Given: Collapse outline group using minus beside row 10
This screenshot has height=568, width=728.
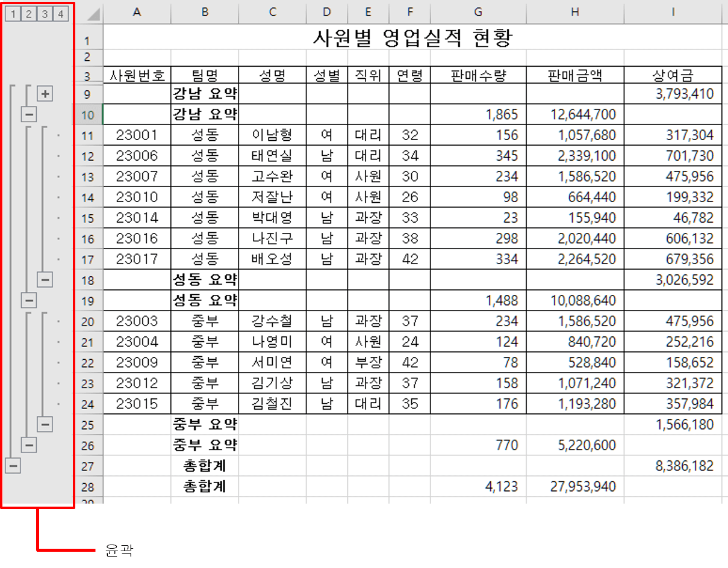Looking at the screenshot, I should (x=29, y=114).
